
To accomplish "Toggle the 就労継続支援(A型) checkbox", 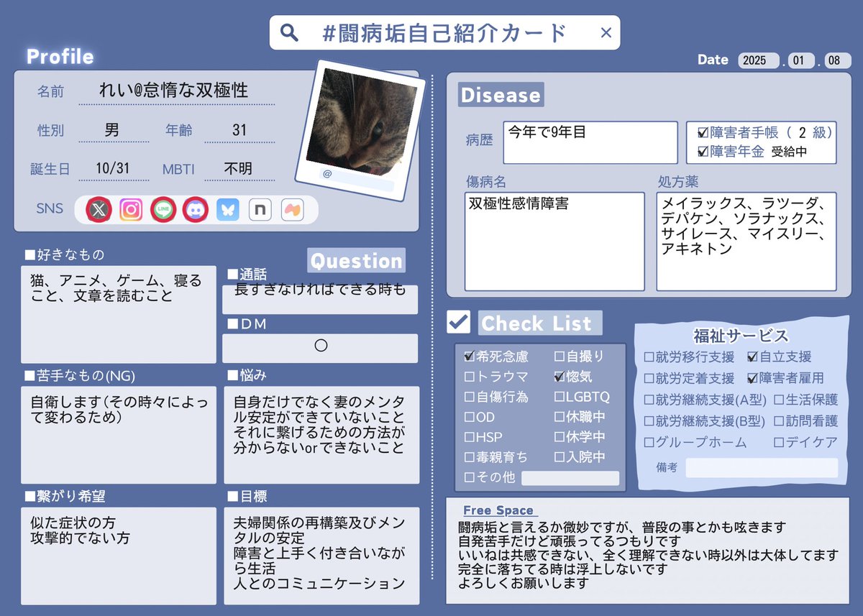I will (x=649, y=400).
